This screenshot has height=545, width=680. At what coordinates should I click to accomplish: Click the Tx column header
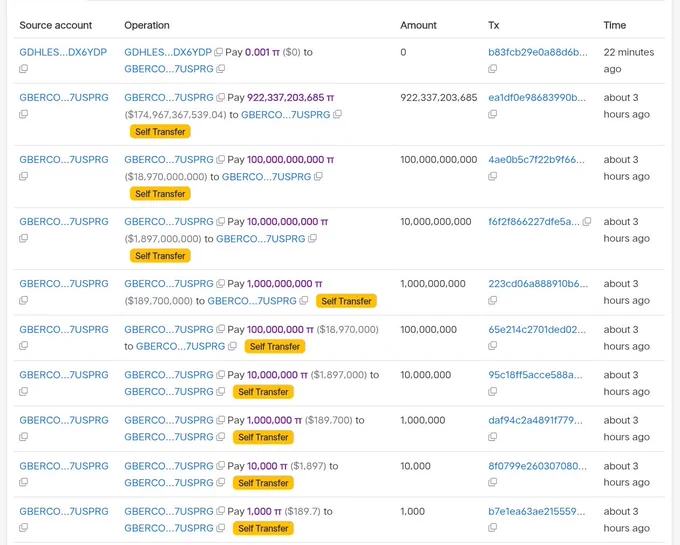click(494, 25)
